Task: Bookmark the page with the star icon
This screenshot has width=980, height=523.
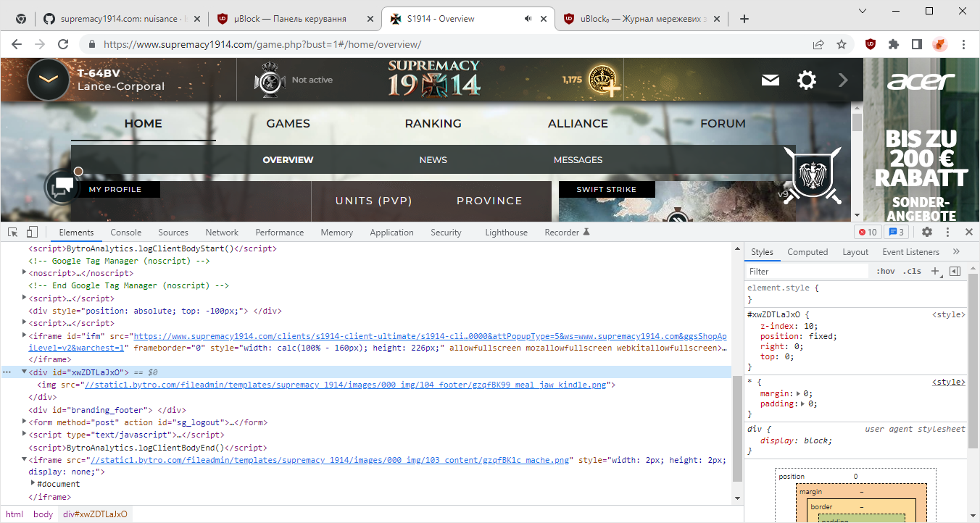Action: 842,44
